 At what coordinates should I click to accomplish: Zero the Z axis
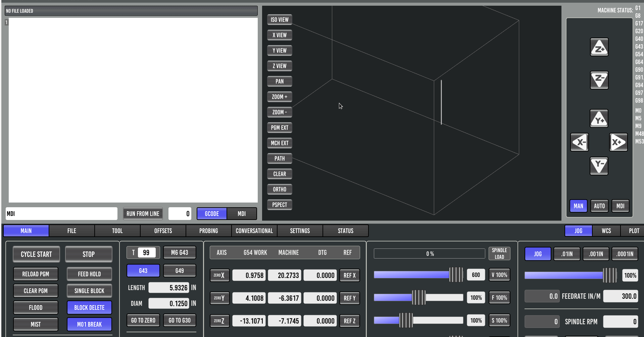219,321
